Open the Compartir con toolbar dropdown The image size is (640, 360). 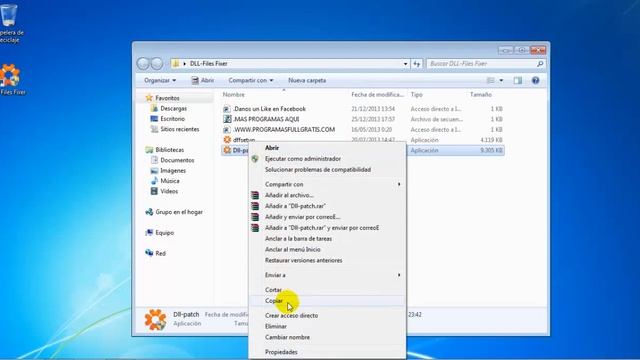click(x=251, y=80)
